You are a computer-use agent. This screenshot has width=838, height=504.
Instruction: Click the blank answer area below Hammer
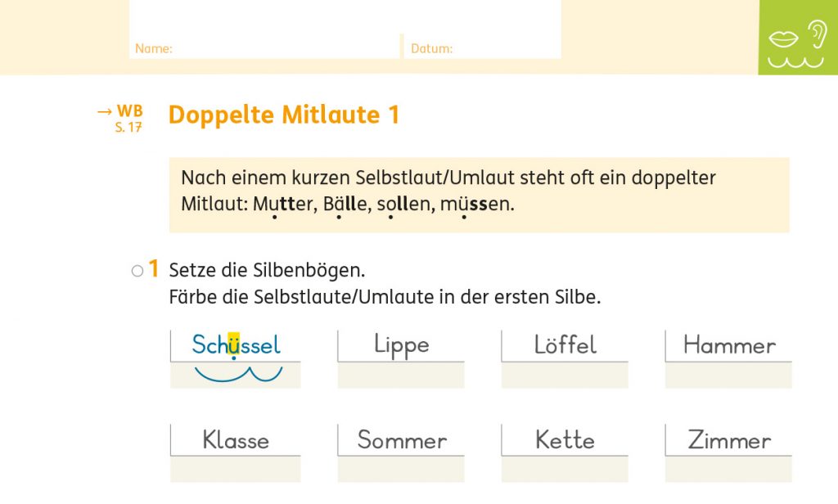click(728, 376)
